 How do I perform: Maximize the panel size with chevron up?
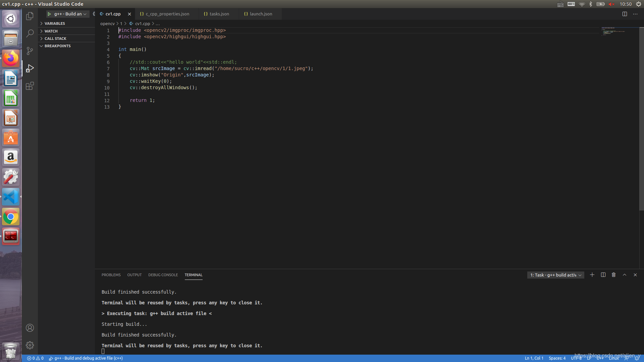coord(625,275)
